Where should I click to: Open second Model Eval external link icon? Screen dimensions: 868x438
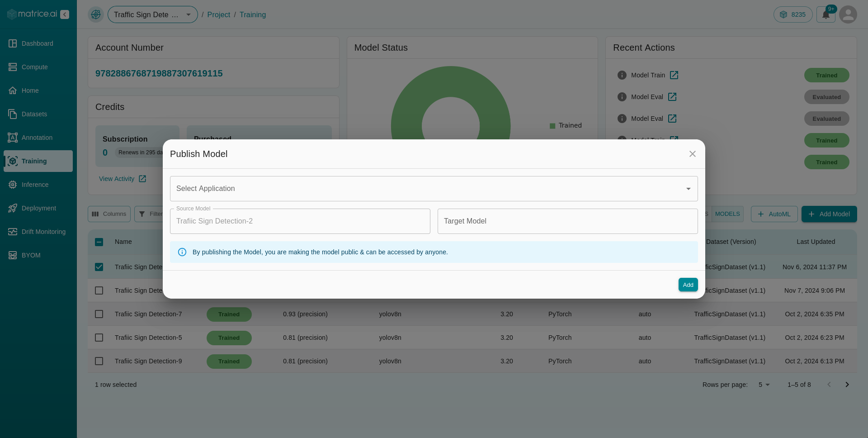pos(672,119)
